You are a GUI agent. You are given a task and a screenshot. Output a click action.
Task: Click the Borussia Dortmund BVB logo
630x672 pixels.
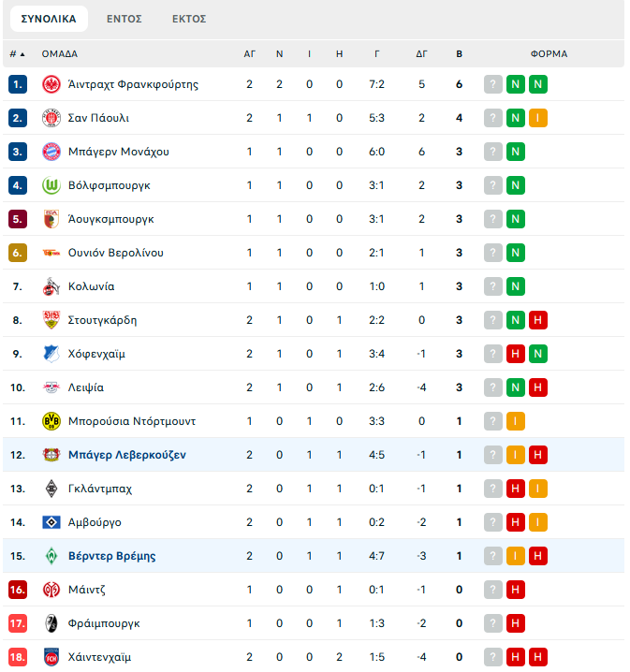[x=51, y=421]
